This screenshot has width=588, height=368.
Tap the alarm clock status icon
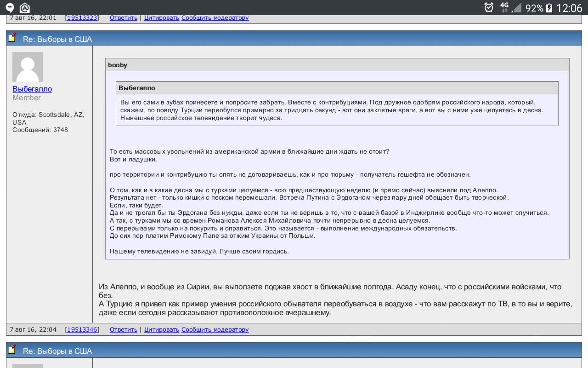click(489, 7)
